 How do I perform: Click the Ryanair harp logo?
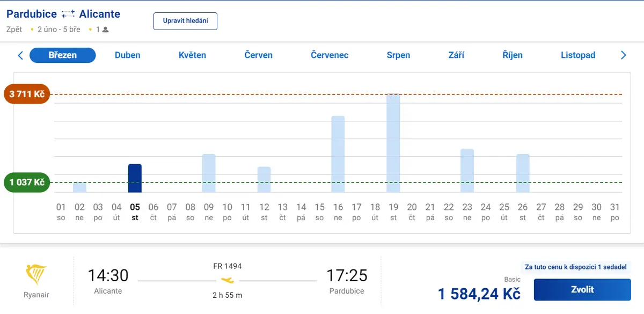[x=36, y=275]
